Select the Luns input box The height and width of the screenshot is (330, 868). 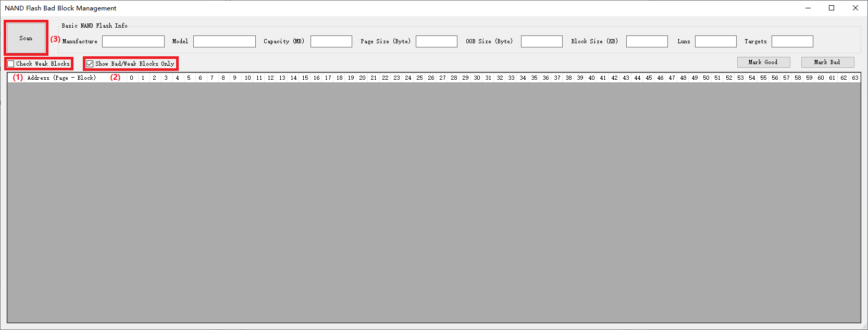[x=715, y=41]
